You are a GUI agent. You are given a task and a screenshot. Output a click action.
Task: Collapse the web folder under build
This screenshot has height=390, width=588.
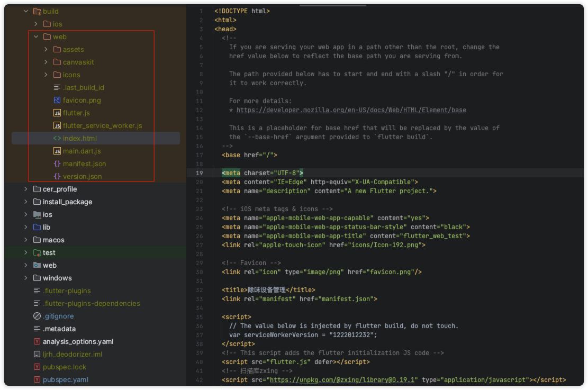[36, 37]
